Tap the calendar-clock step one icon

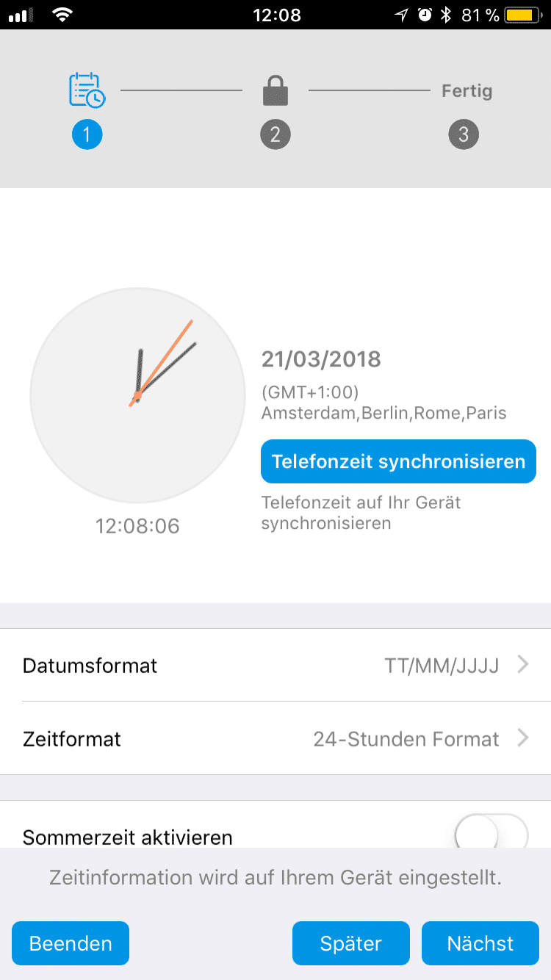pos(87,90)
